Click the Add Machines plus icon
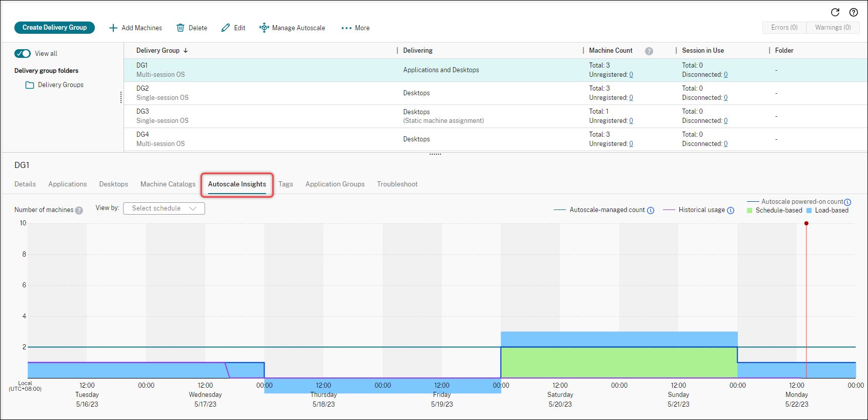This screenshot has height=420, width=868. pyautogui.click(x=113, y=28)
